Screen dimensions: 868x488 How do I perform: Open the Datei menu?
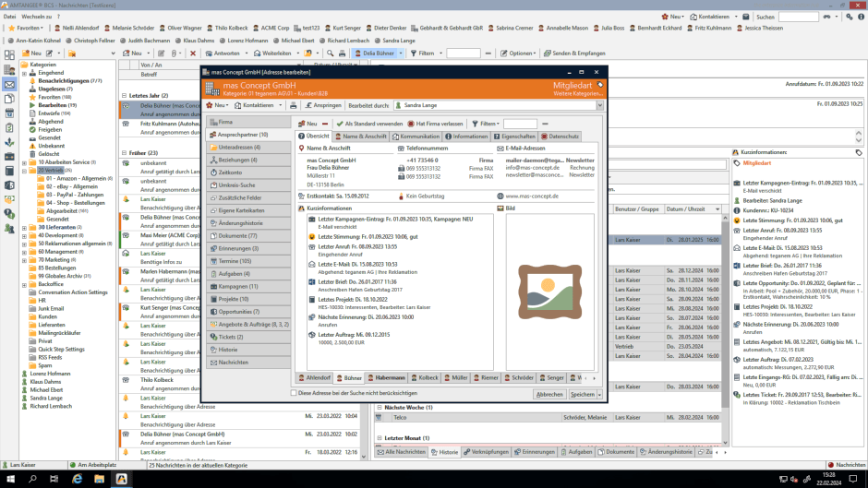[9, 17]
